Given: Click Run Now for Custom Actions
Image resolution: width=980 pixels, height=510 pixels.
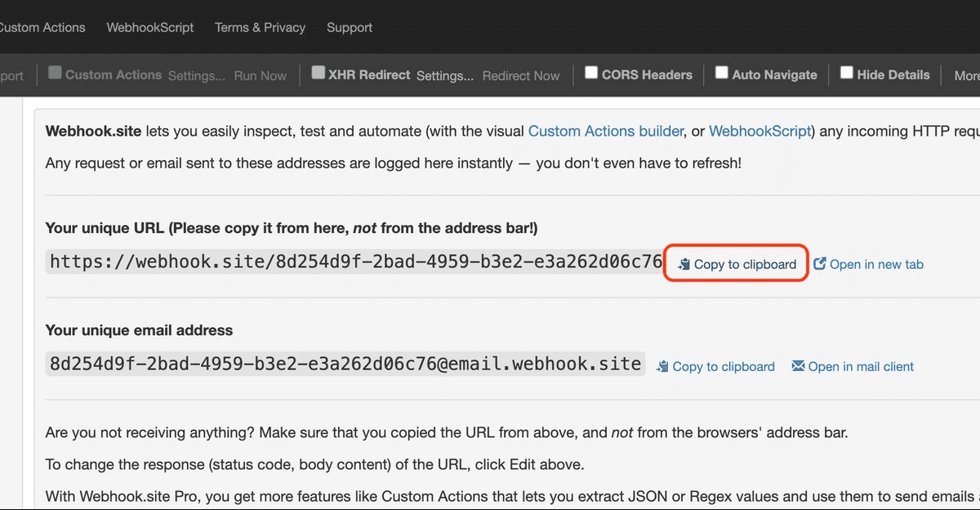Looking at the screenshot, I should (x=261, y=75).
